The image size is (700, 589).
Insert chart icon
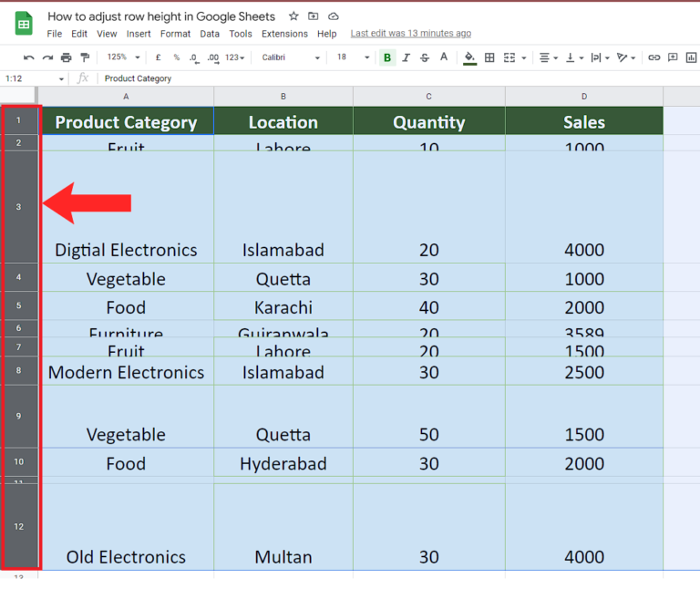point(691,57)
